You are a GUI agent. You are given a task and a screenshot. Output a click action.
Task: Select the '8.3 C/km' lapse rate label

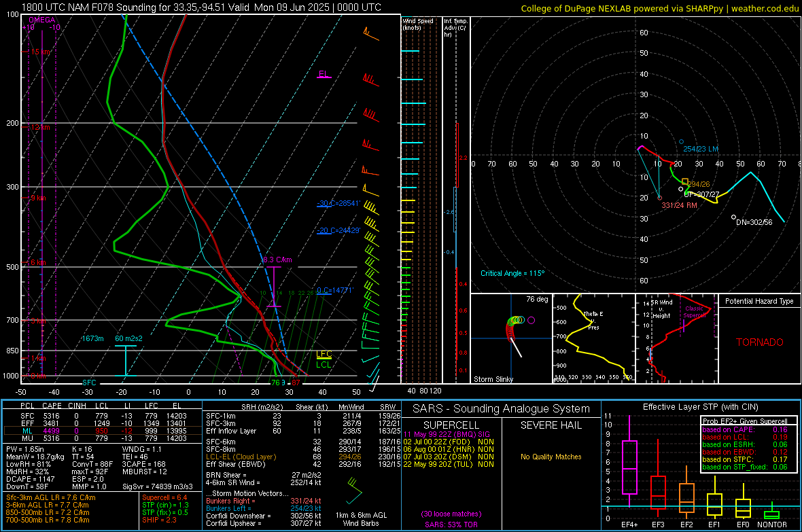[277, 260]
